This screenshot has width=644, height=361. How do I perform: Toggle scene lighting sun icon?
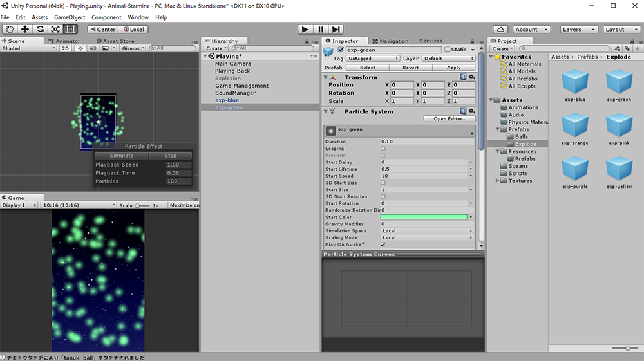point(80,48)
